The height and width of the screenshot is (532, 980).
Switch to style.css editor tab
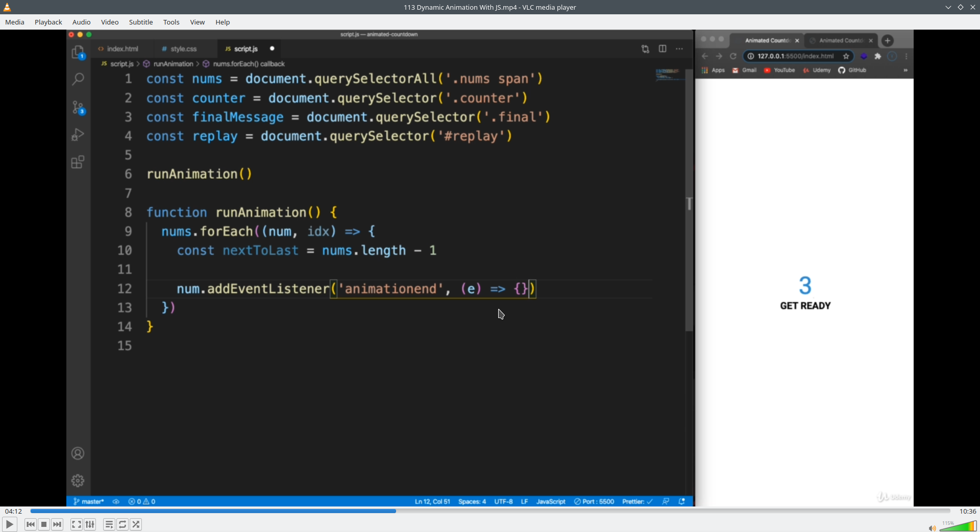click(184, 49)
